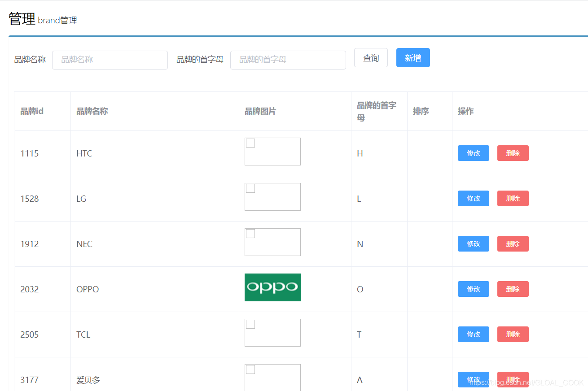Click 删除 in the NEC row
Viewport: 588px width, 391px height.
click(513, 244)
